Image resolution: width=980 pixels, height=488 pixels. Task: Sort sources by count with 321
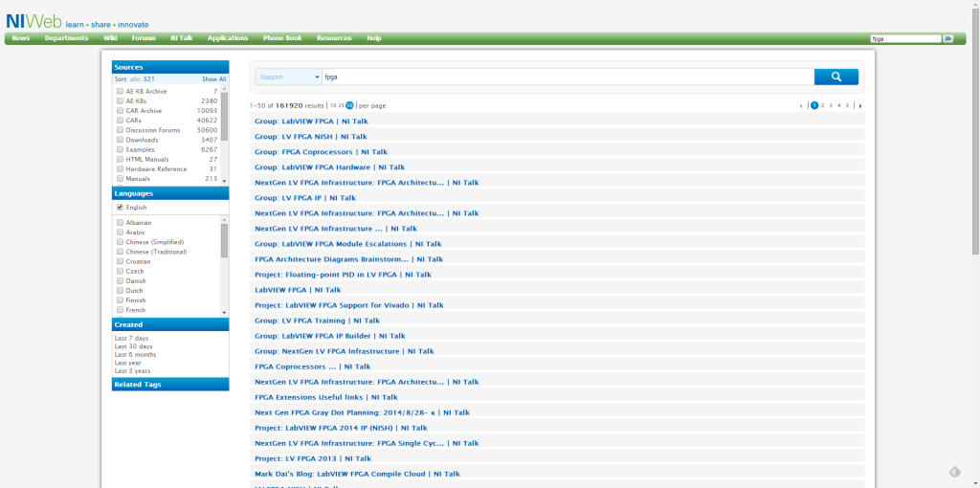pyautogui.click(x=148, y=79)
